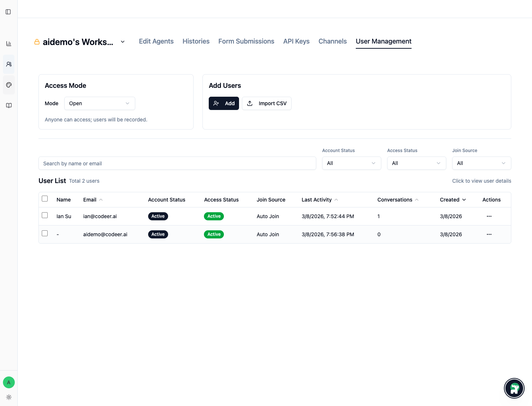Click the green avatar with letter A
This screenshot has height=406, width=532.
coord(8,382)
